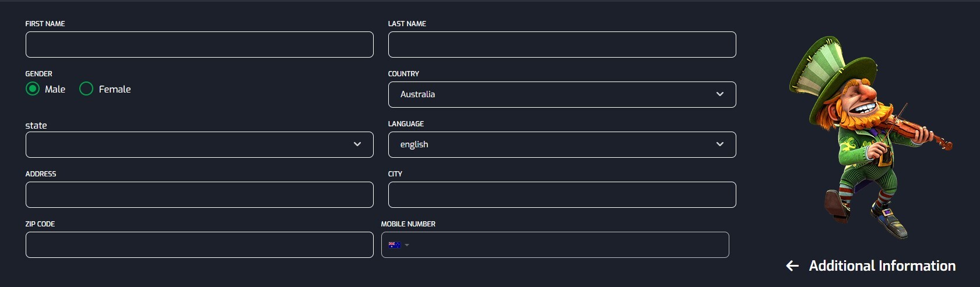Focus the Address text field
Viewport: 980px width, 287px height.
pyautogui.click(x=199, y=195)
